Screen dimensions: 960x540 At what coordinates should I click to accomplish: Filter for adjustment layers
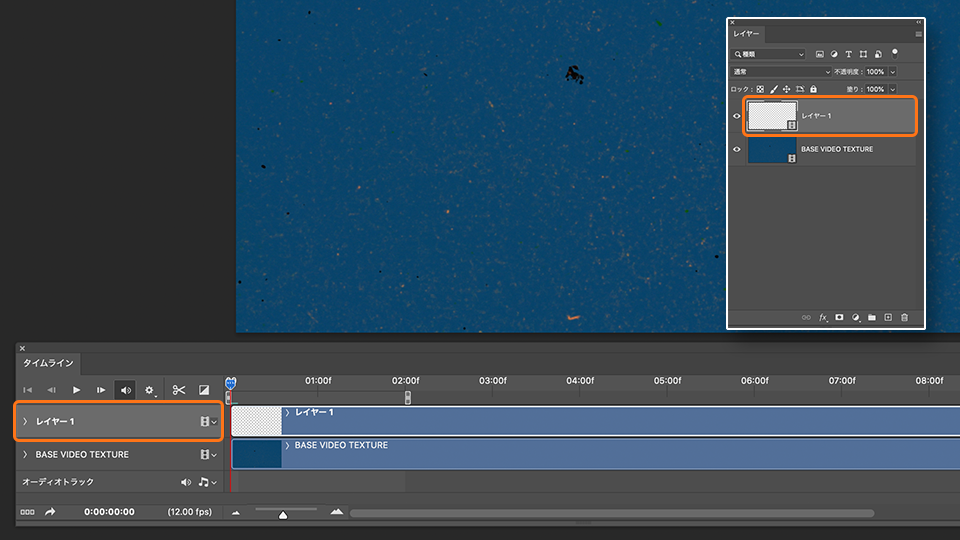(834, 54)
